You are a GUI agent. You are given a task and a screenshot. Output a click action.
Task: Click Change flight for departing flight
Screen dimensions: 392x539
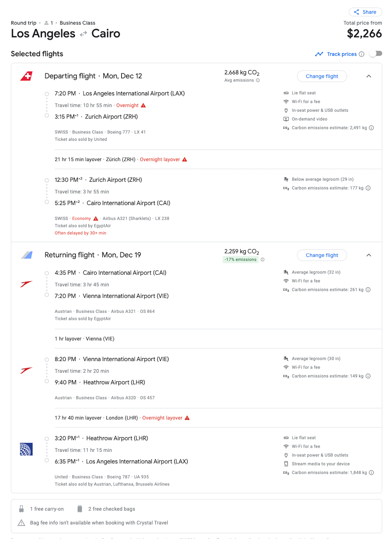point(322,76)
